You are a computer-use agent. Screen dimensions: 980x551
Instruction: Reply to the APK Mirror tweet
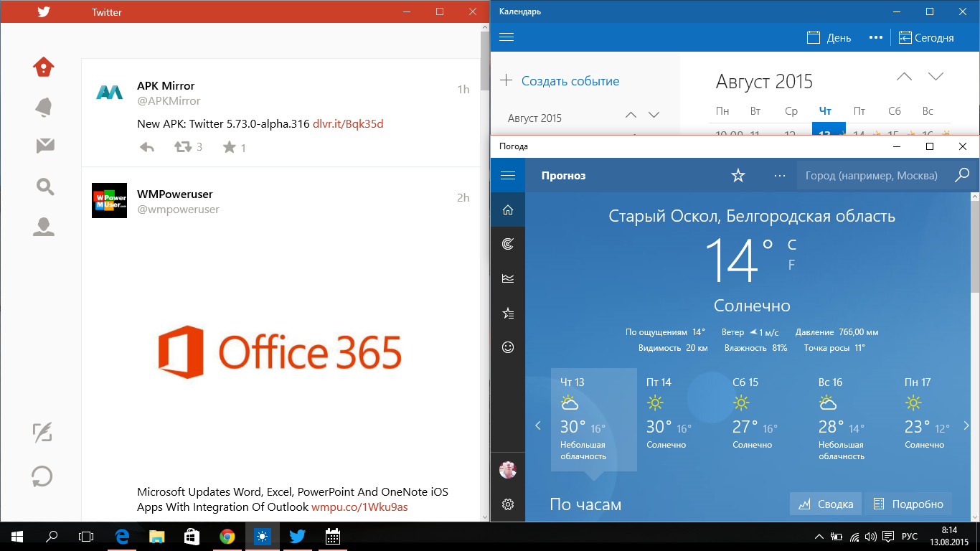click(x=146, y=147)
